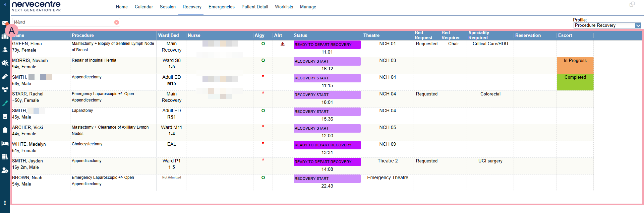
Task: Open the messages envelope icon in sidebar
Action: (4, 23)
